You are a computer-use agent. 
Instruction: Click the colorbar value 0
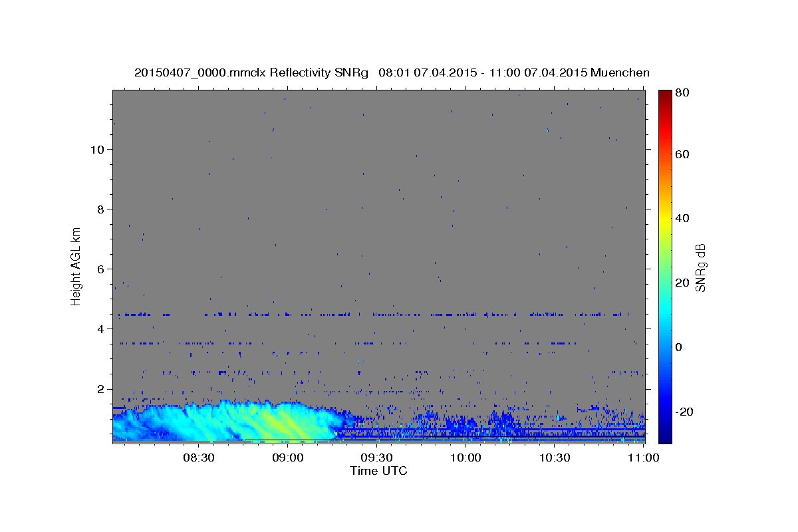coord(679,347)
